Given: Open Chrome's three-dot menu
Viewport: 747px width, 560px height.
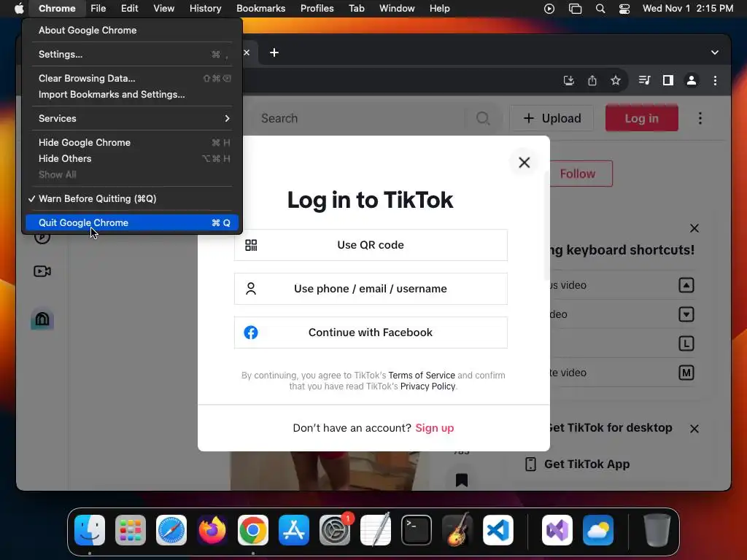Looking at the screenshot, I should point(715,80).
